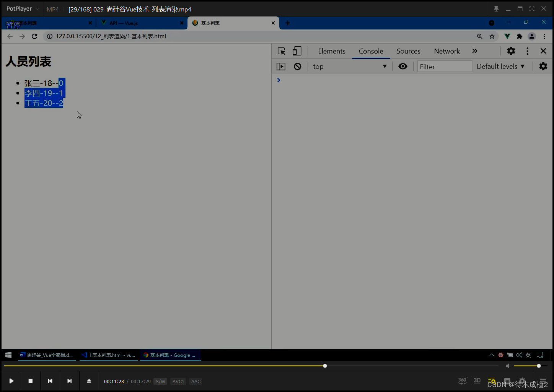Click the address bar URL

click(111, 36)
